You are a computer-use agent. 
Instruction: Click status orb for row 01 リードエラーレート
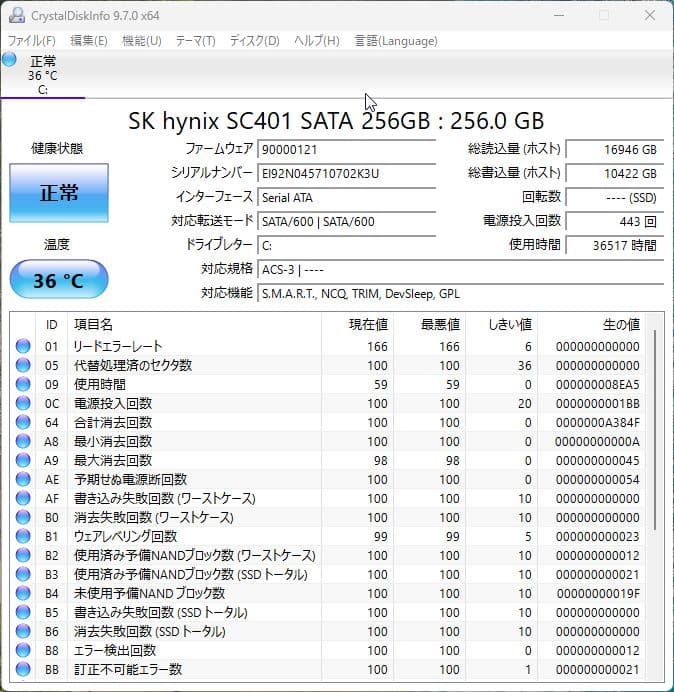23,346
